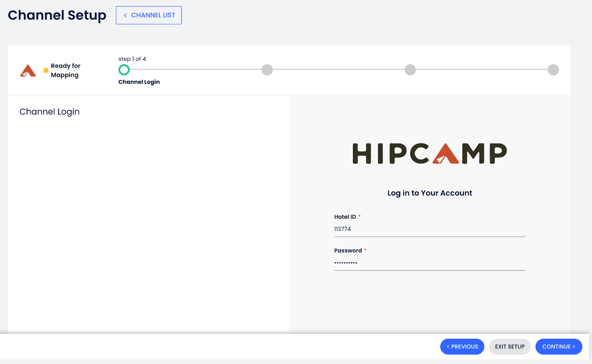Select the Channel Login step circle
The width and height of the screenshot is (592, 364).
(x=124, y=69)
